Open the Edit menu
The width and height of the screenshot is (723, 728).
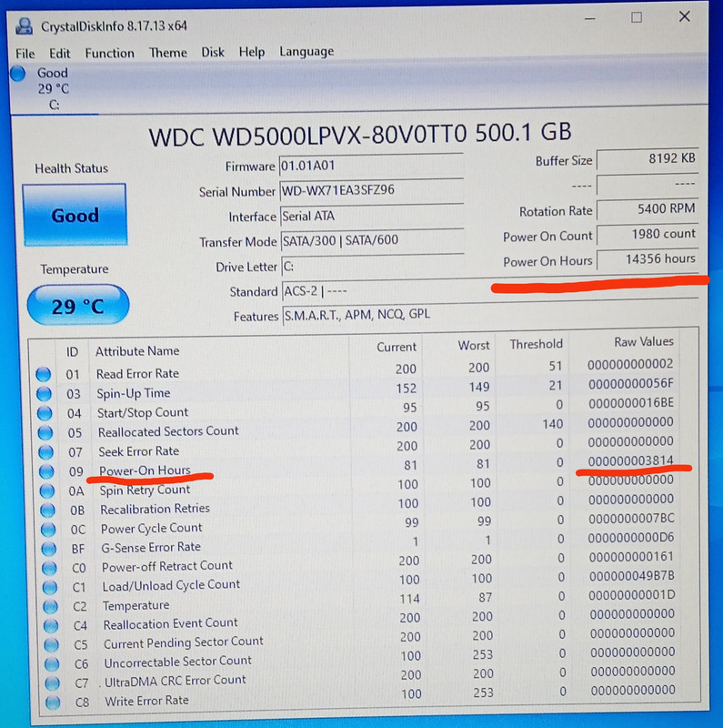pyautogui.click(x=60, y=54)
